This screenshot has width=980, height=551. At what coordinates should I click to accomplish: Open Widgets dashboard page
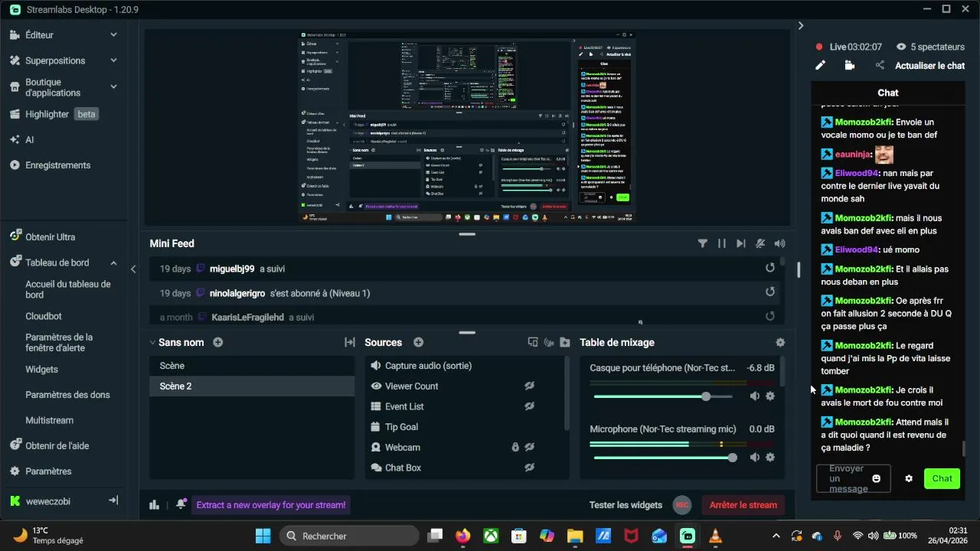[x=41, y=369]
